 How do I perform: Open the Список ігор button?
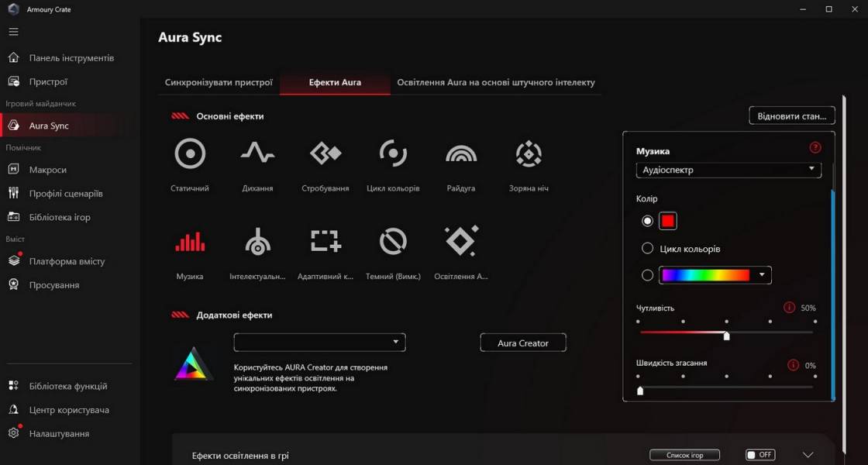tap(685, 455)
